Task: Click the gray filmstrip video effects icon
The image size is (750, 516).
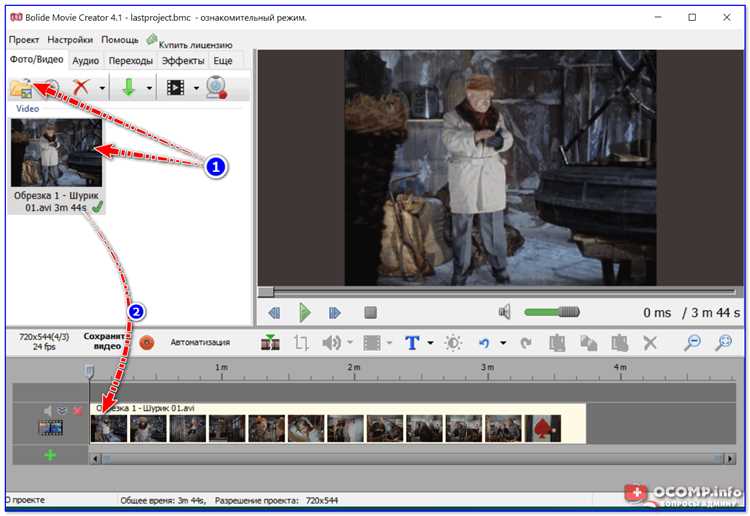Action: [372, 342]
